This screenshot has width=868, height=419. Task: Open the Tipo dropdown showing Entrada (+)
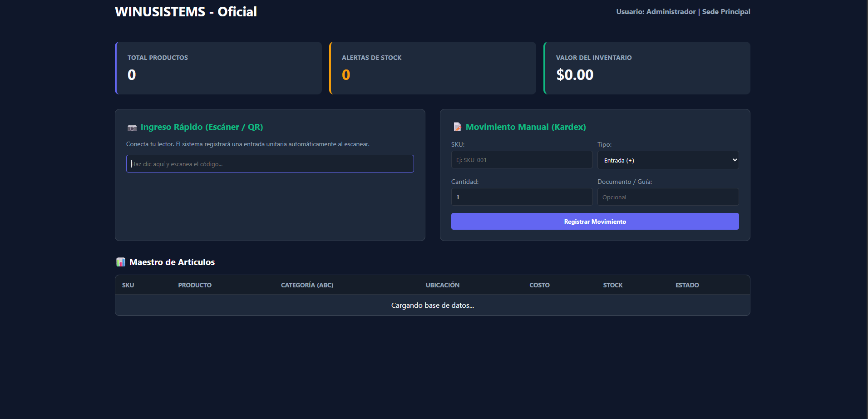pos(668,160)
